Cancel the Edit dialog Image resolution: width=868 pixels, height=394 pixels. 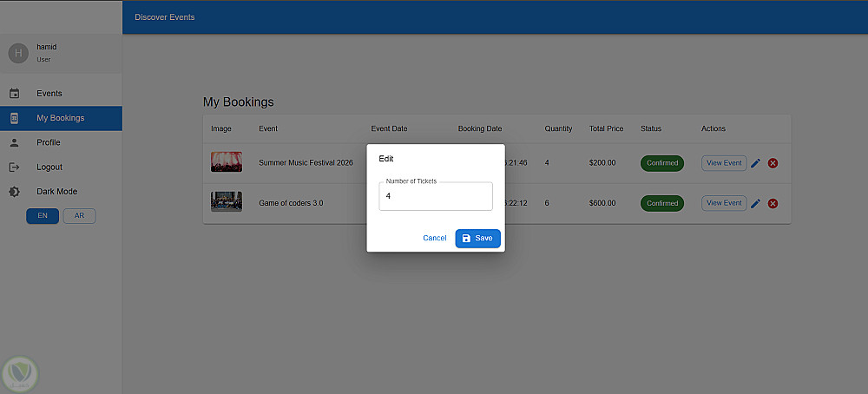pyautogui.click(x=435, y=238)
